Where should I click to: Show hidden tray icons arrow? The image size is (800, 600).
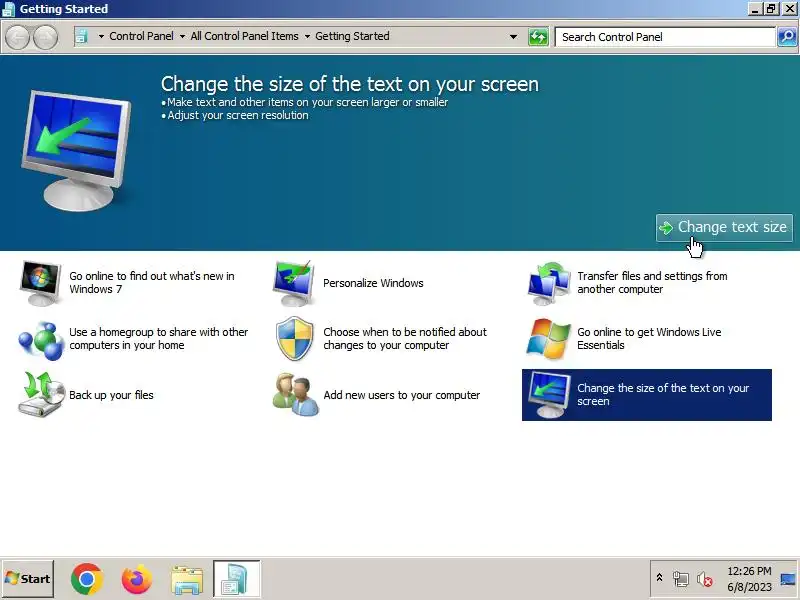(659, 578)
